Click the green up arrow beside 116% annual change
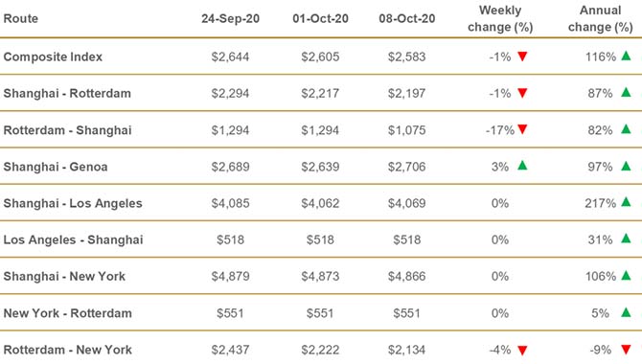Image resolution: width=642 pixels, height=364 pixels. pyautogui.click(x=626, y=56)
